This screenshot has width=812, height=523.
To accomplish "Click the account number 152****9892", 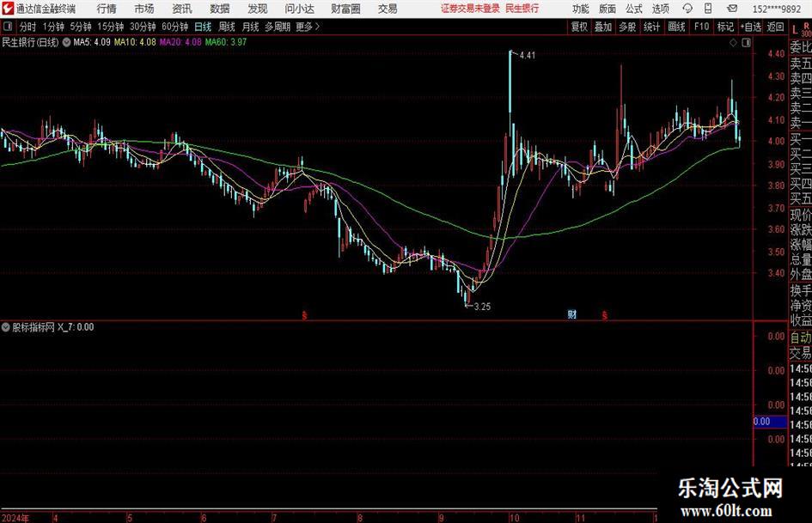I will 776,9.
